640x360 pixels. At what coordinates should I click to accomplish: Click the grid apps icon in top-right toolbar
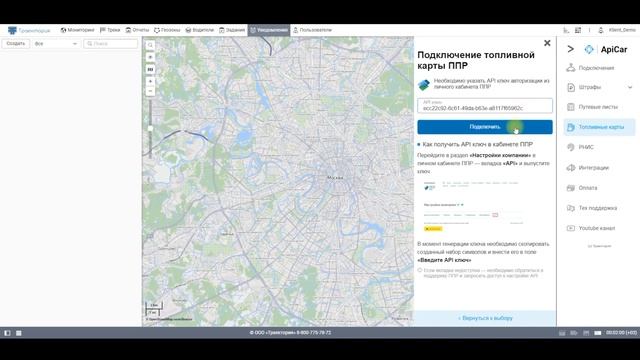578,30
